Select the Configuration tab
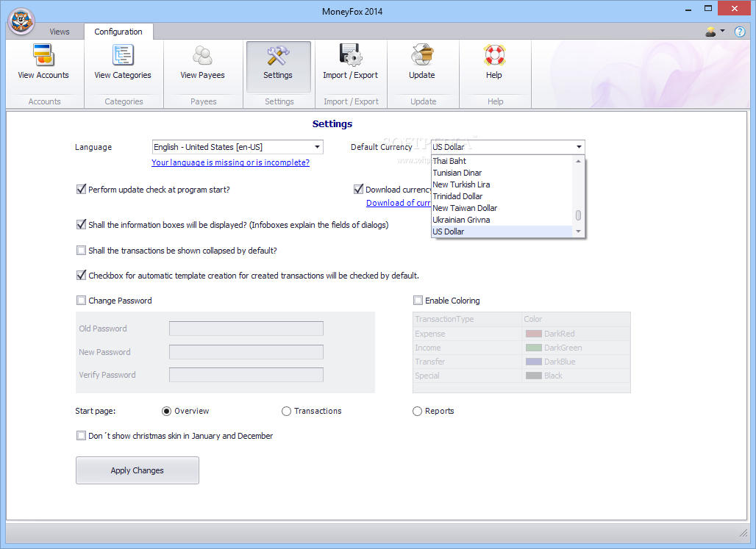Viewport: 756px width, 549px height. coord(118,32)
